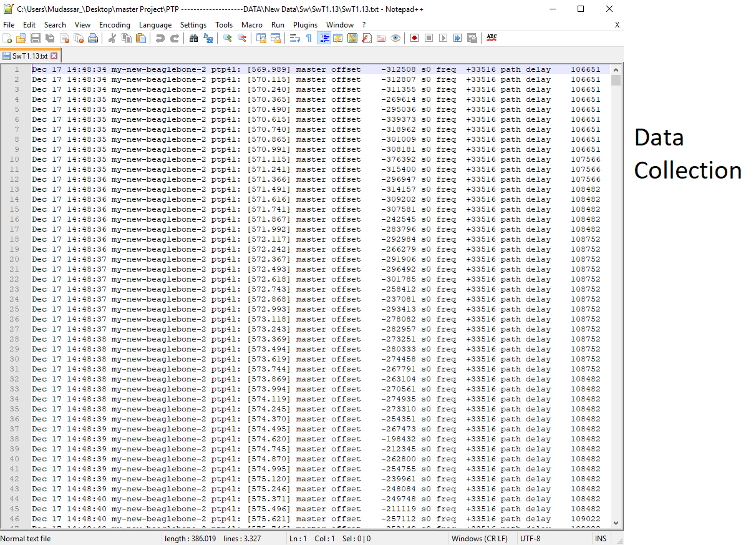Undo the last edit via toolbar
Viewport: 756px width, 545px height.
point(160,38)
